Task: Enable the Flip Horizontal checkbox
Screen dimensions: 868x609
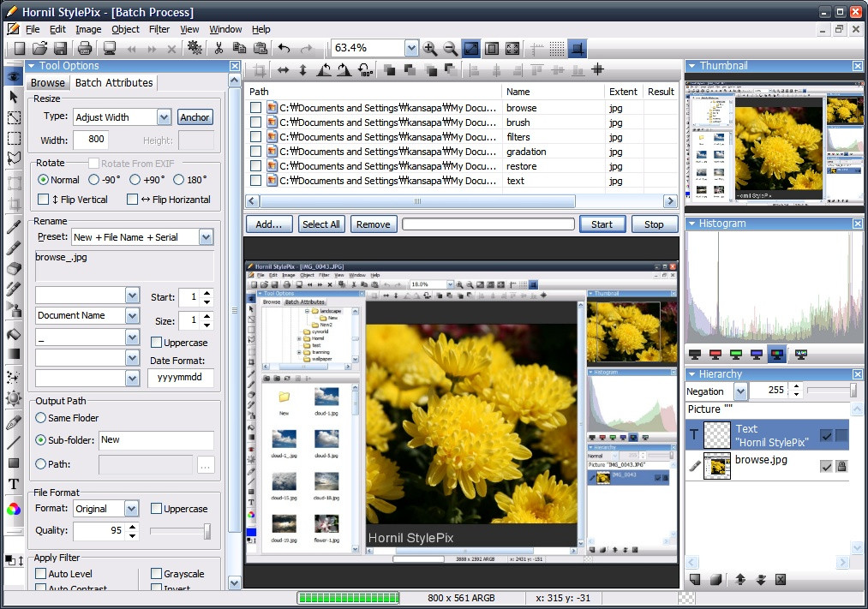Action: tap(132, 199)
